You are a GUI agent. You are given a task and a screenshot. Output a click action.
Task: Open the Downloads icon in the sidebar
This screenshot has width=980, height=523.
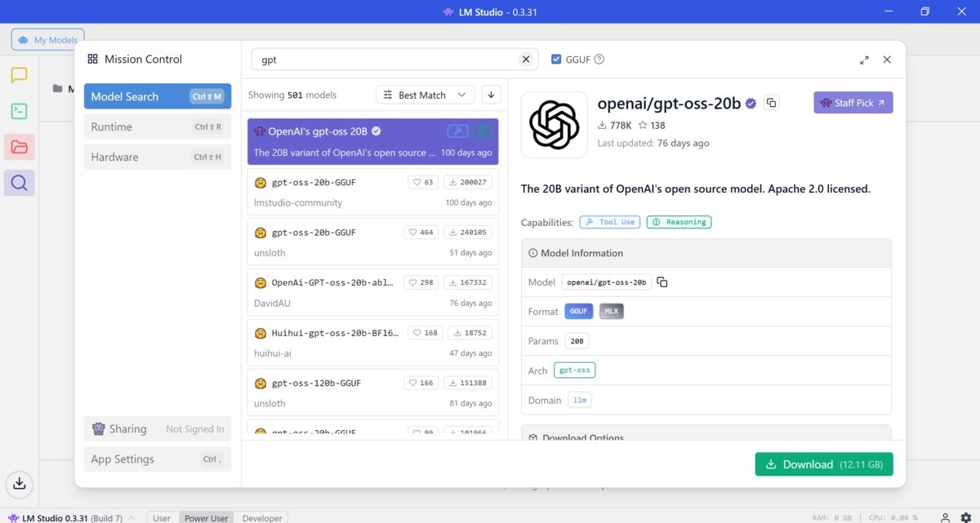pos(20,484)
